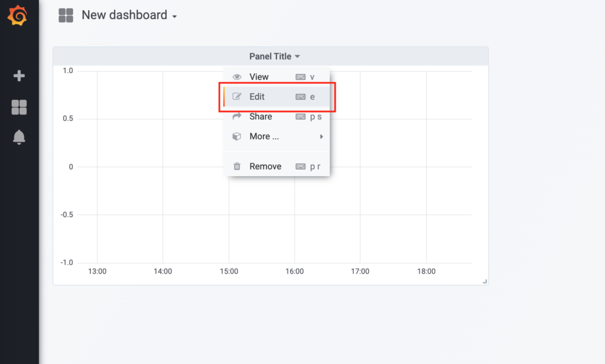Click the 17:00 x-axis label

coord(360,271)
